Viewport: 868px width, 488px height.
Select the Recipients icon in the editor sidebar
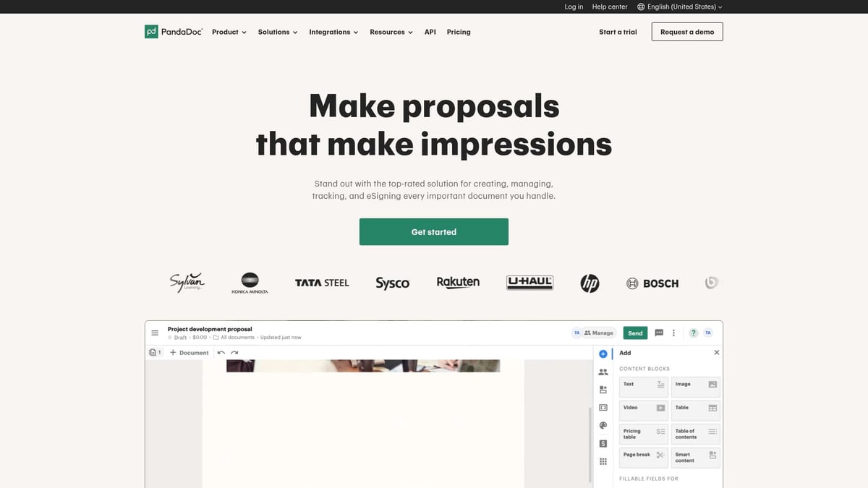pyautogui.click(x=603, y=372)
